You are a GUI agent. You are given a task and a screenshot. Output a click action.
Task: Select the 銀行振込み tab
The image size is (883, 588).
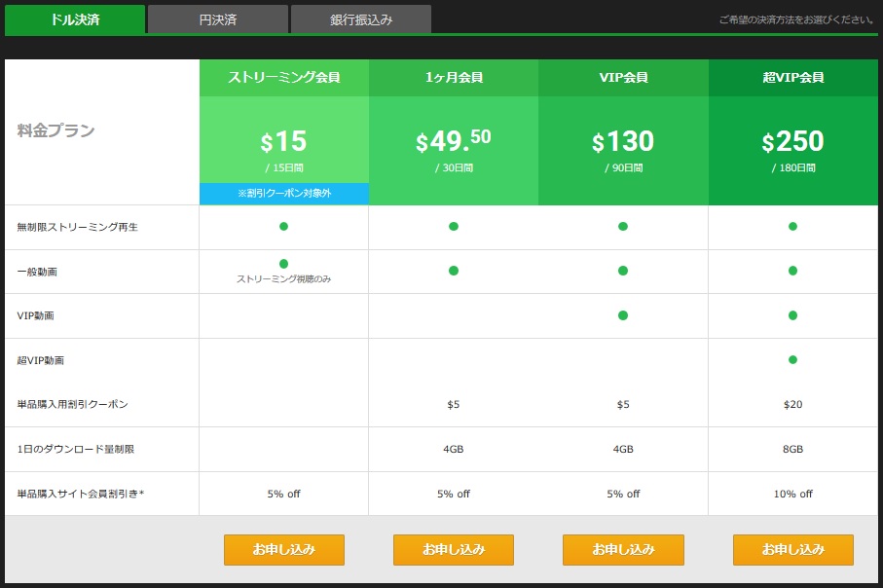click(360, 19)
